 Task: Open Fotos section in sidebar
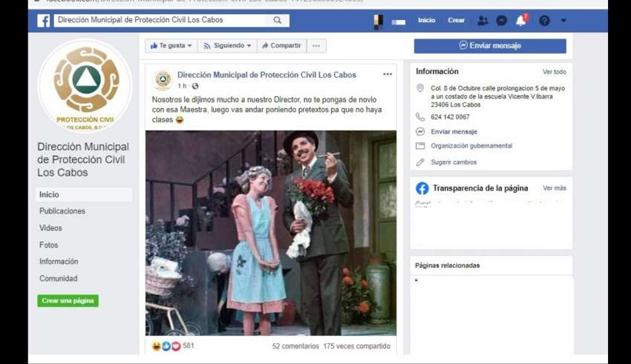click(x=49, y=245)
